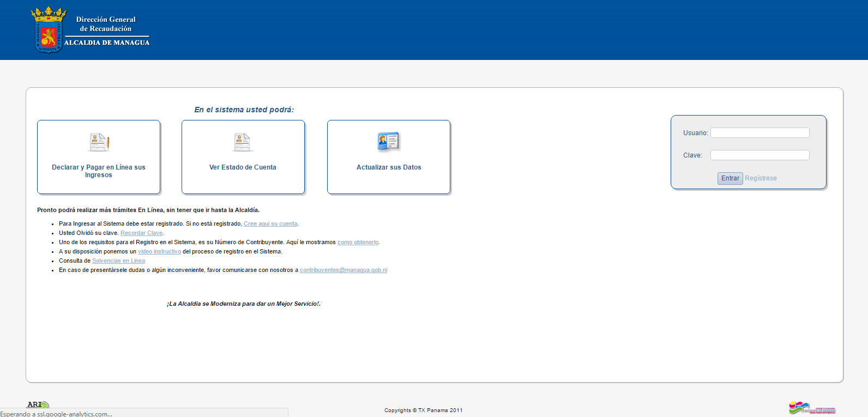Open the video instructivo link

(159, 252)
